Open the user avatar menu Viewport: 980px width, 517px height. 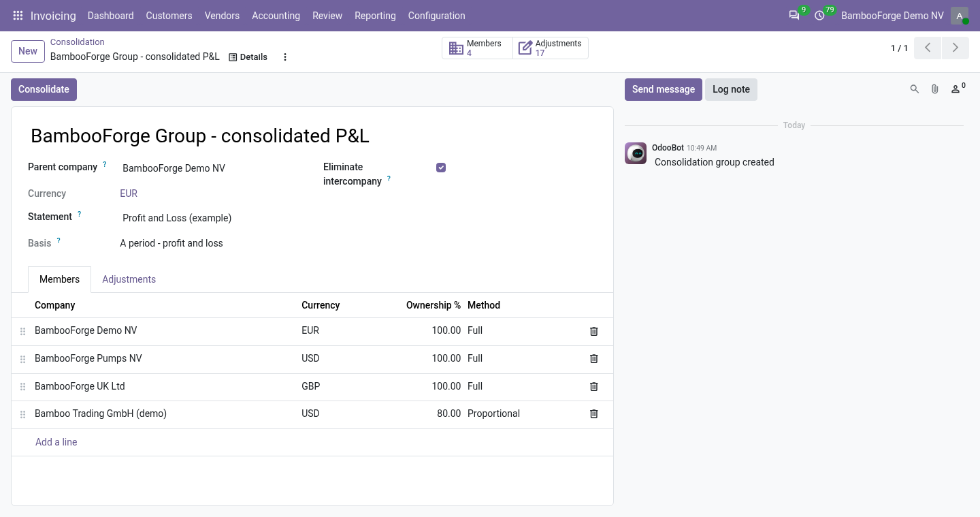[x=960, y=16]
